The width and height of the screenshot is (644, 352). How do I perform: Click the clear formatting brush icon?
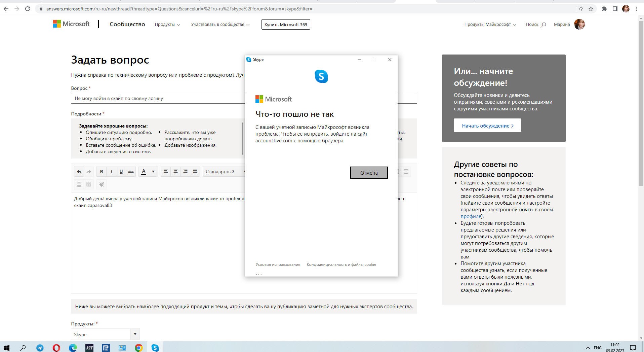pyautogui.click(x=102, y=184)
